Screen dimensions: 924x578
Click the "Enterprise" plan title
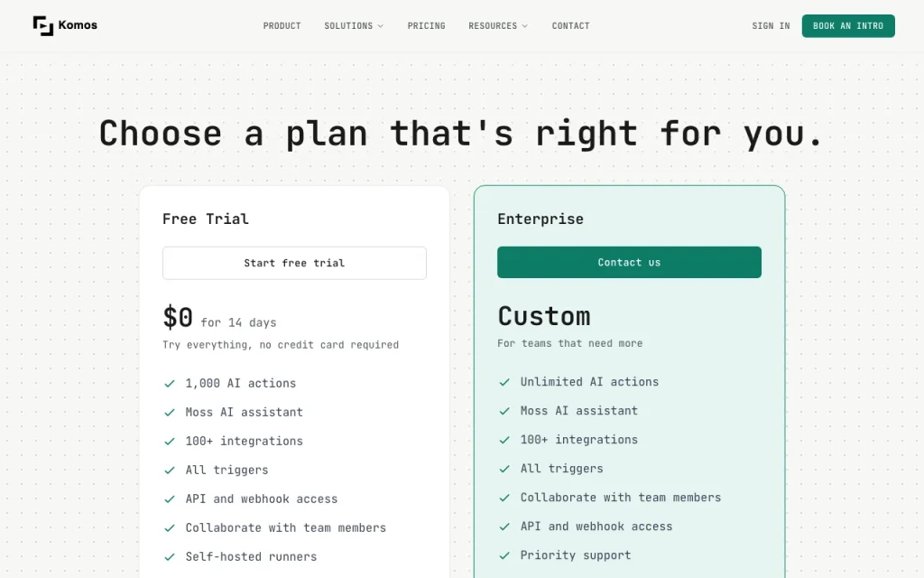(541, 219)
